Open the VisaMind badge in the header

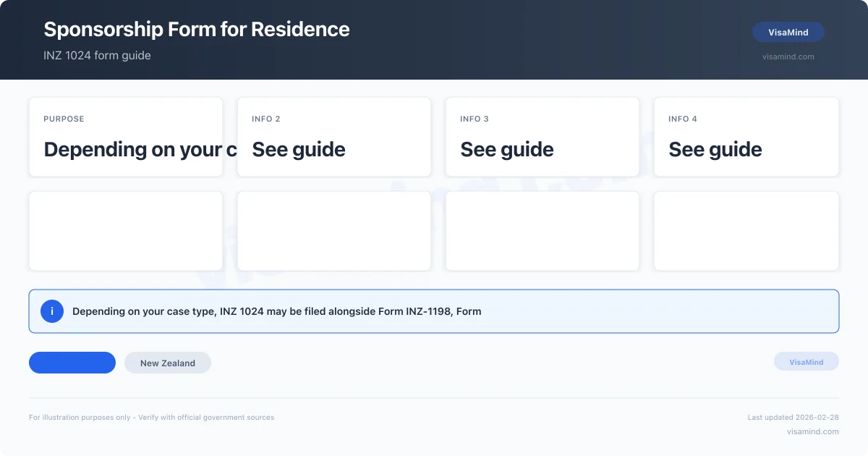coord(788,32)
